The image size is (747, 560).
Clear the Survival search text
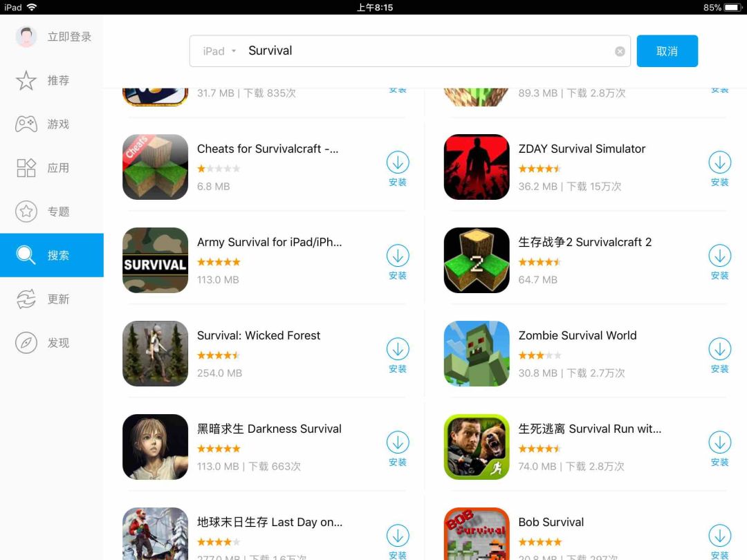click(x=620, y=51)
